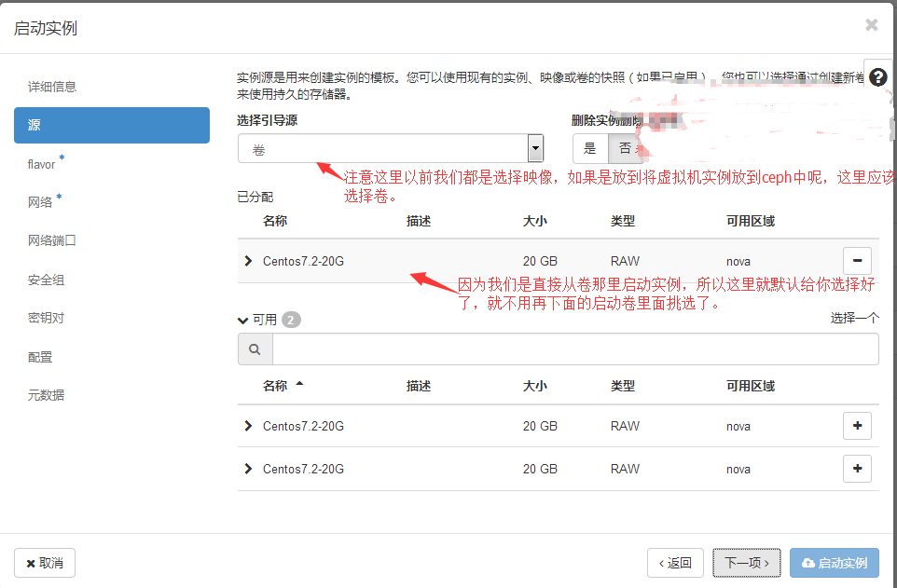Click the available volumes filter field
Viewport: 897px width, 588px height.
574,349
